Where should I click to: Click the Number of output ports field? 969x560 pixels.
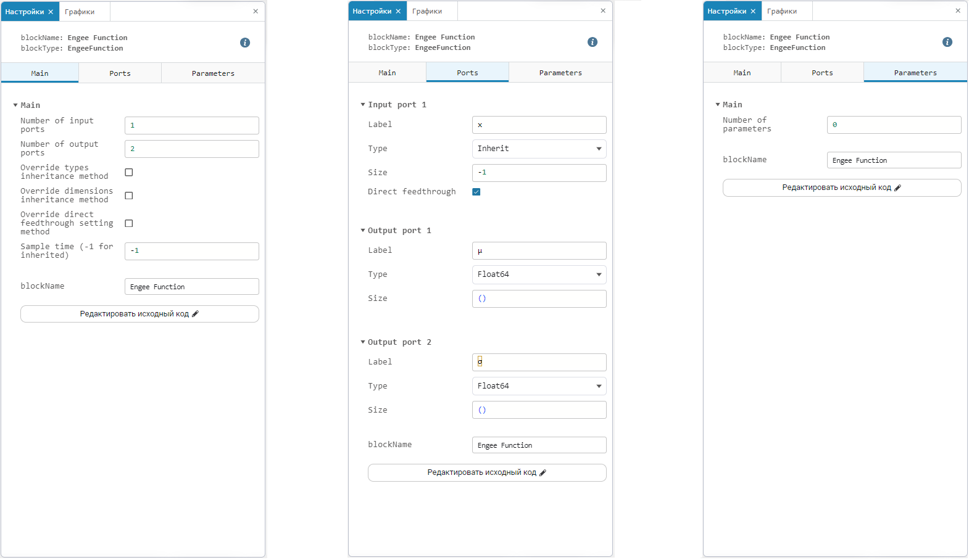(x=191, y=149)
